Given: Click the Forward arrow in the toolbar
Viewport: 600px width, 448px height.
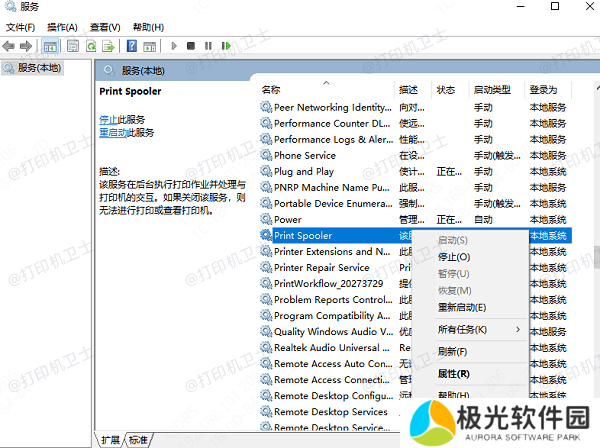Looking at the screenshot, I should point(26,46).
